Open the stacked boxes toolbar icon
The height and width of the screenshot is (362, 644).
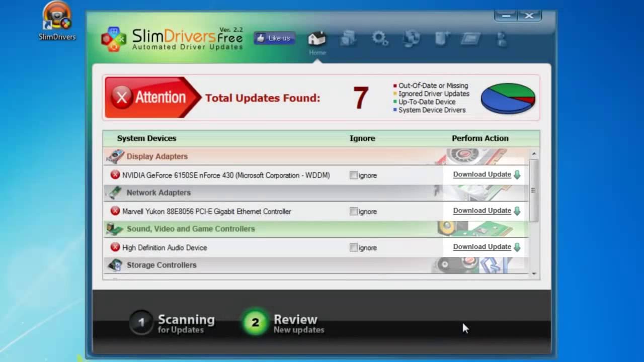348,39
